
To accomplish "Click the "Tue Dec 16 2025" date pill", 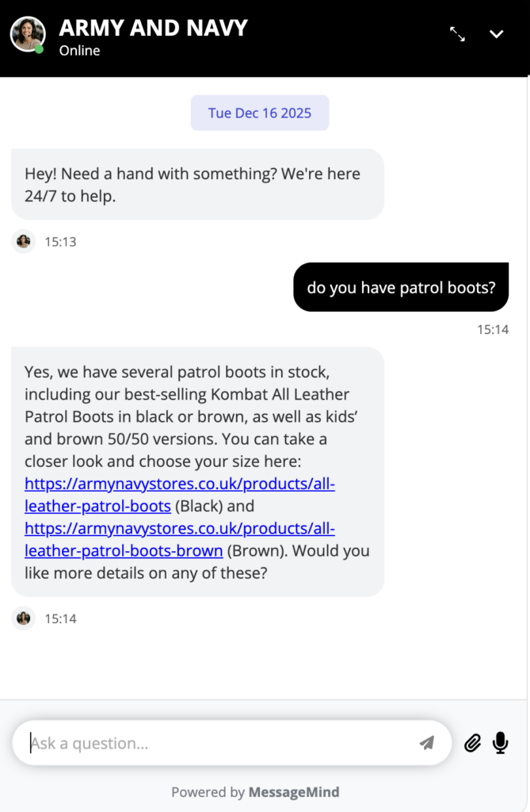I will [x=260, y=113].
